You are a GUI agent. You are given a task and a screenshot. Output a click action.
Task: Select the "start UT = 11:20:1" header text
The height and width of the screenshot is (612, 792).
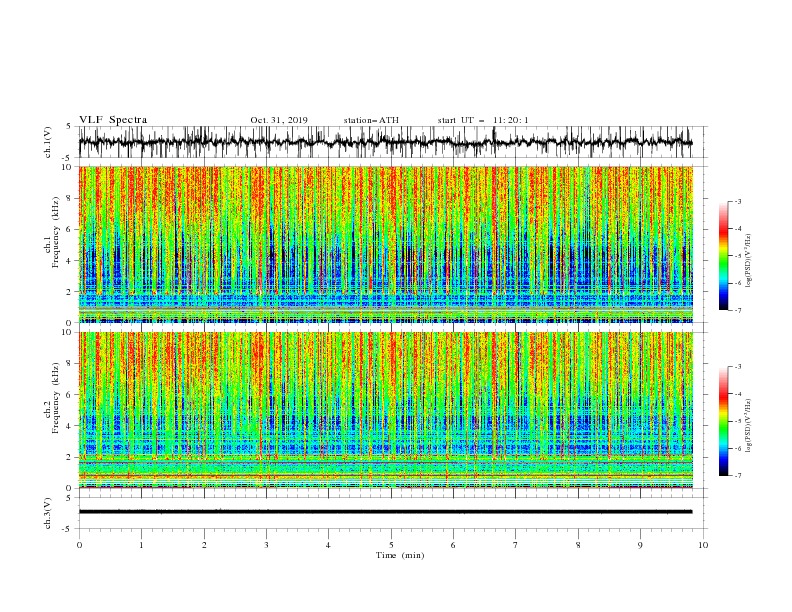tap(483, 120)
